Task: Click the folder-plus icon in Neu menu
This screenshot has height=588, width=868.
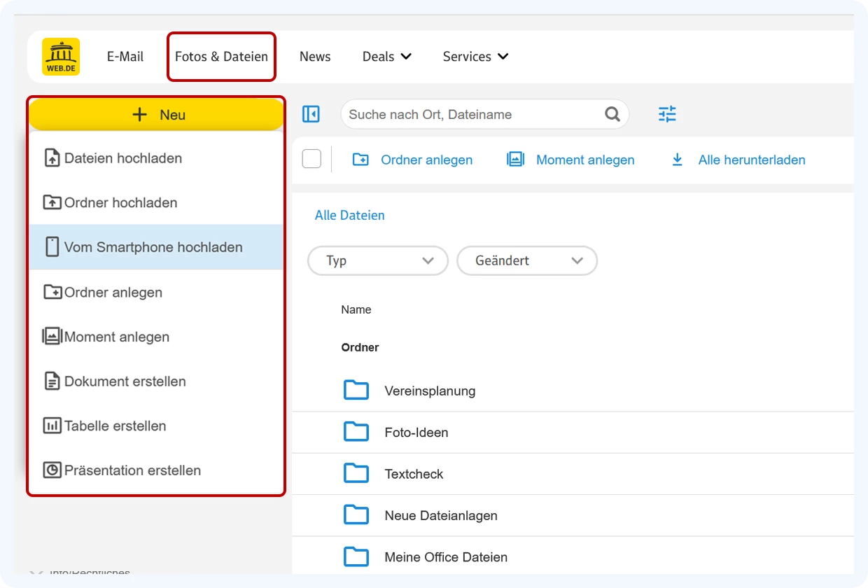Action: tap(52, 292)
